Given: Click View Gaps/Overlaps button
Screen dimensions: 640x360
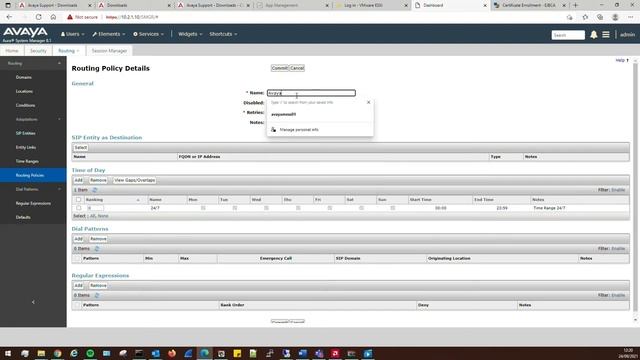Looking at the screenshot, I should point(134,180).
